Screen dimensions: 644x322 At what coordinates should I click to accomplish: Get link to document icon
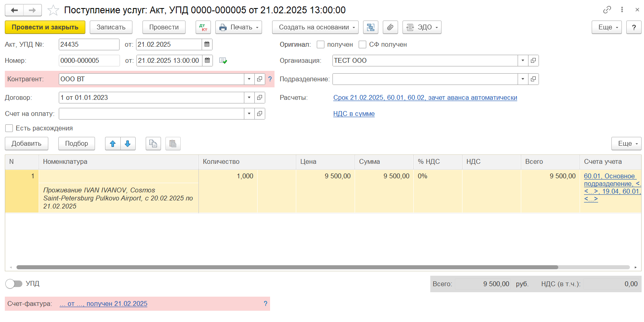[x=607, y=10]
